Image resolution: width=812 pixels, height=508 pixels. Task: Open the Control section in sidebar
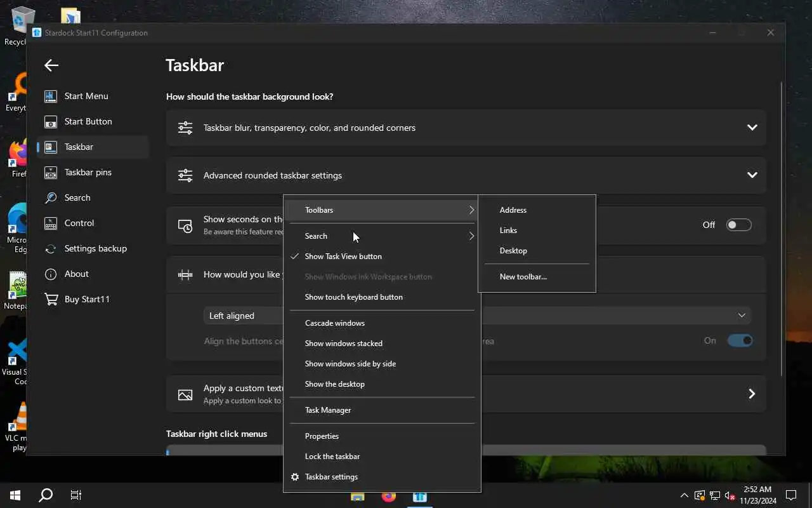tap(93, 223)
